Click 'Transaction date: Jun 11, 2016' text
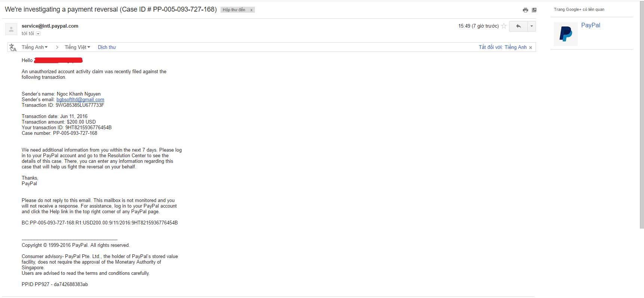Viewport: 644px width, 298px height. click(x=55, y=117)
